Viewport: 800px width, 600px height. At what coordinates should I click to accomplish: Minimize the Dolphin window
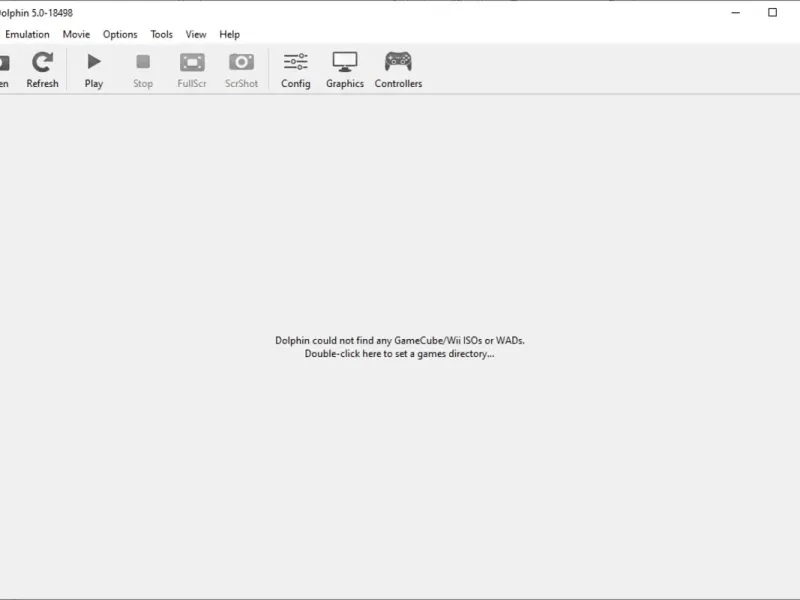(736, 12)
